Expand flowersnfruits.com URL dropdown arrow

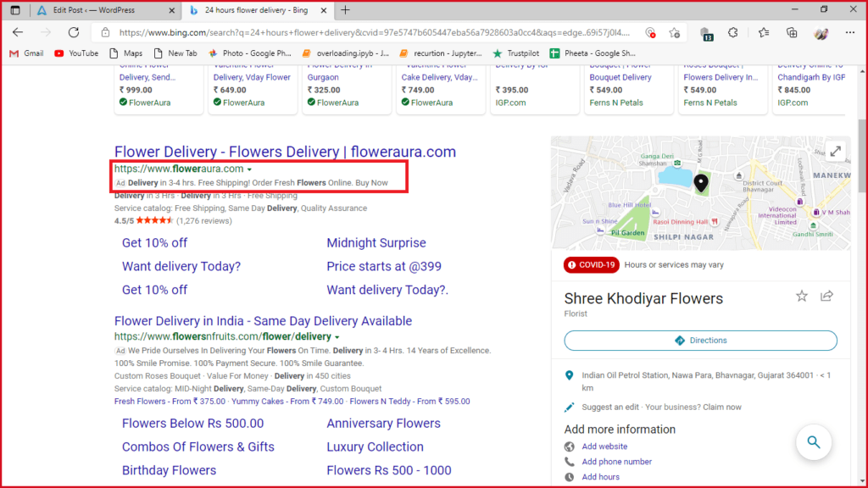tap(337, 337)
